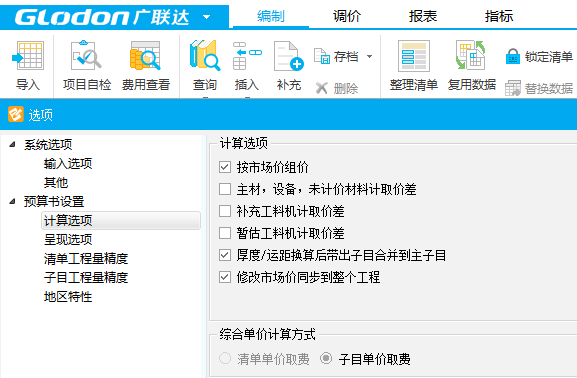Open 费用查看 cost viewer

(x=146, y=66)
